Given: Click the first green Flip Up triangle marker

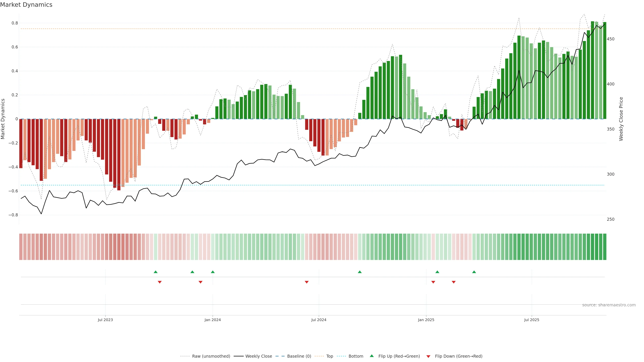Looking at the screenshot, I should pyautogui.click(x=155, y=272).
